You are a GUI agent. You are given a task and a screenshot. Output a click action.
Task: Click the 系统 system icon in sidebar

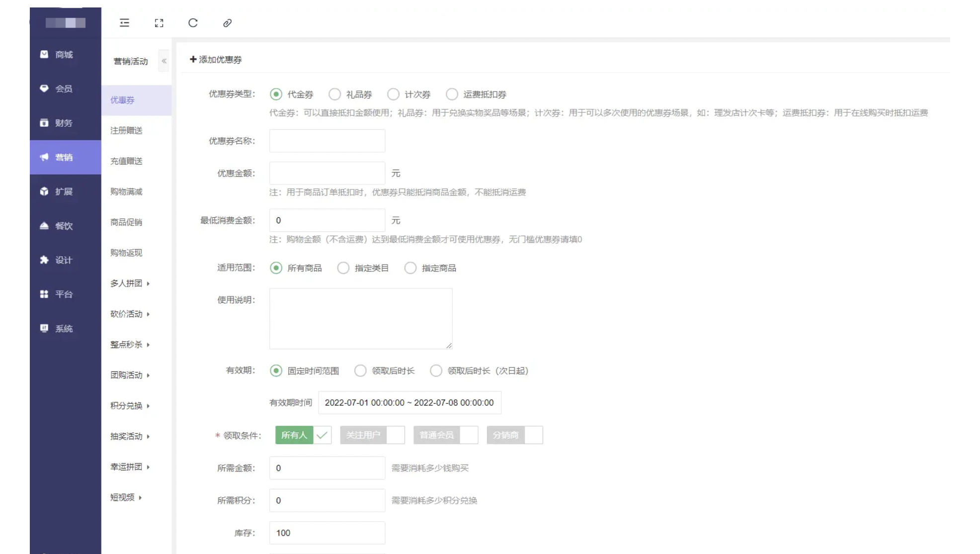click(44, 328)
